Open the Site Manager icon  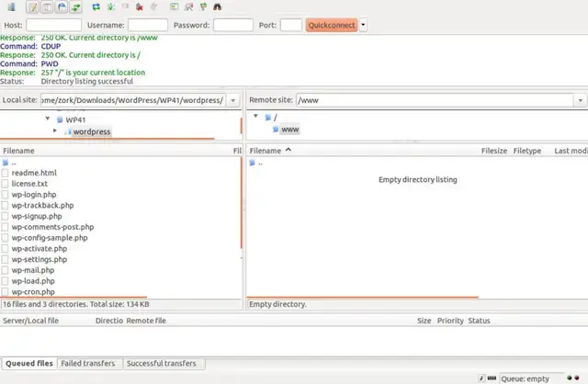(12, 7)
